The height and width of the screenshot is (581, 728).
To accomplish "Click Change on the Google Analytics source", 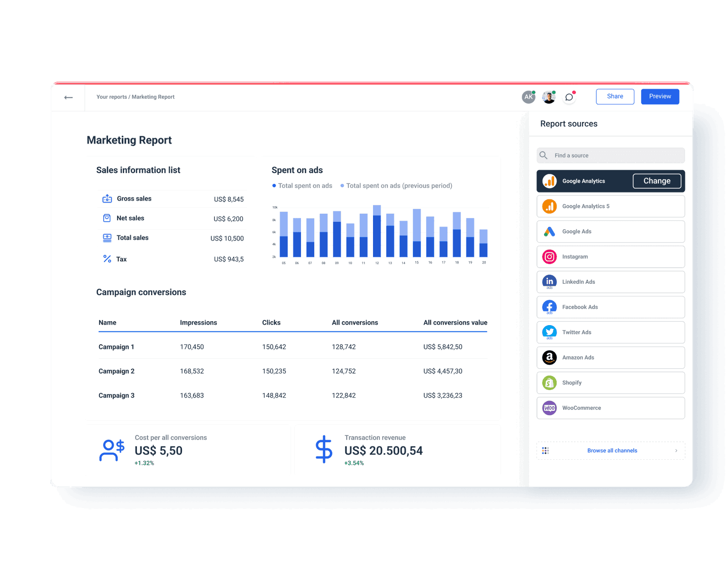I will point(657,181).
